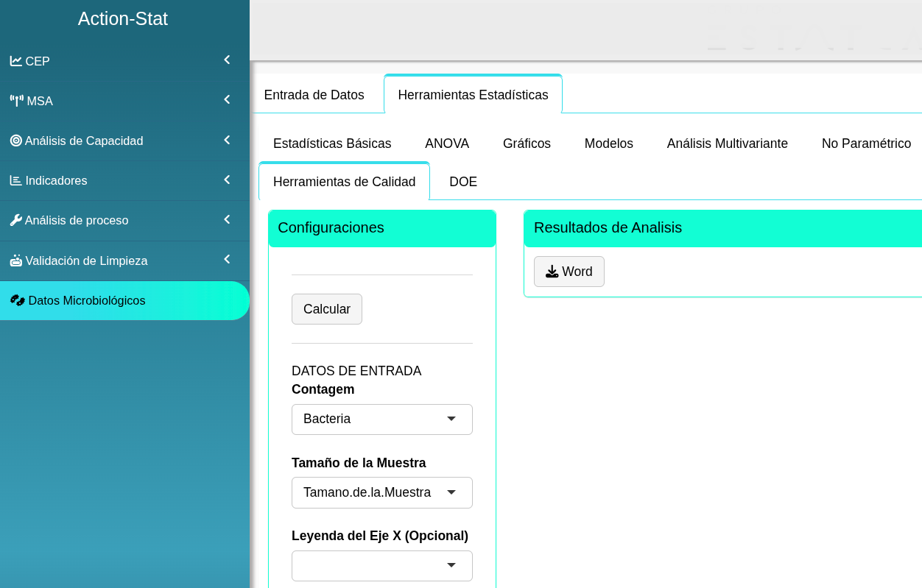
Task: Click the Indicadores bar chart icon
Action: 16,180
